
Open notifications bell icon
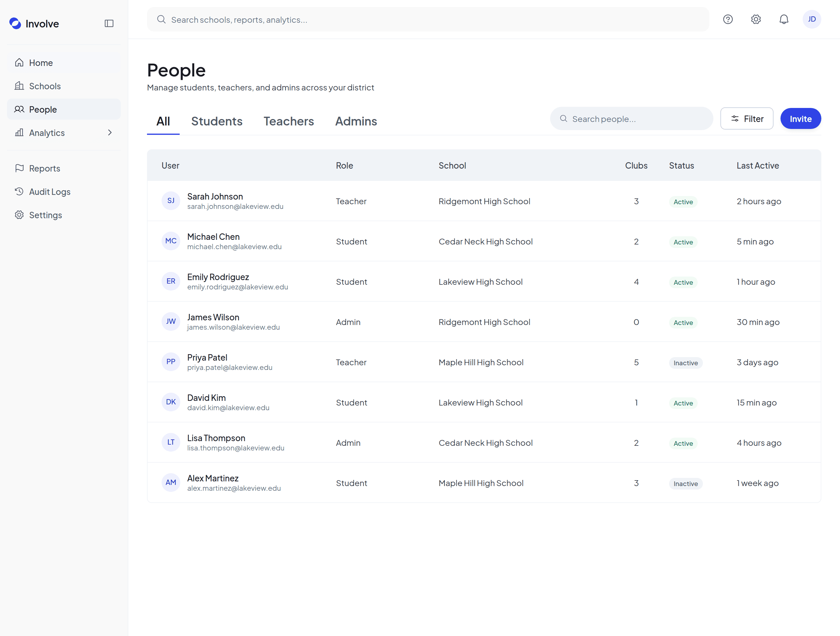click(x=784, y=19)
